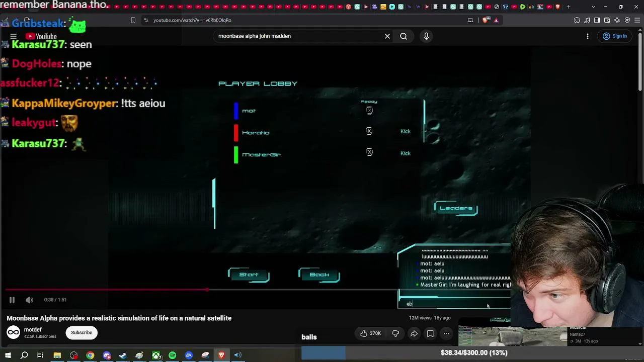This screenshot has height=362, width=644.
Task: Click the video title text
Action: (119, 318)
